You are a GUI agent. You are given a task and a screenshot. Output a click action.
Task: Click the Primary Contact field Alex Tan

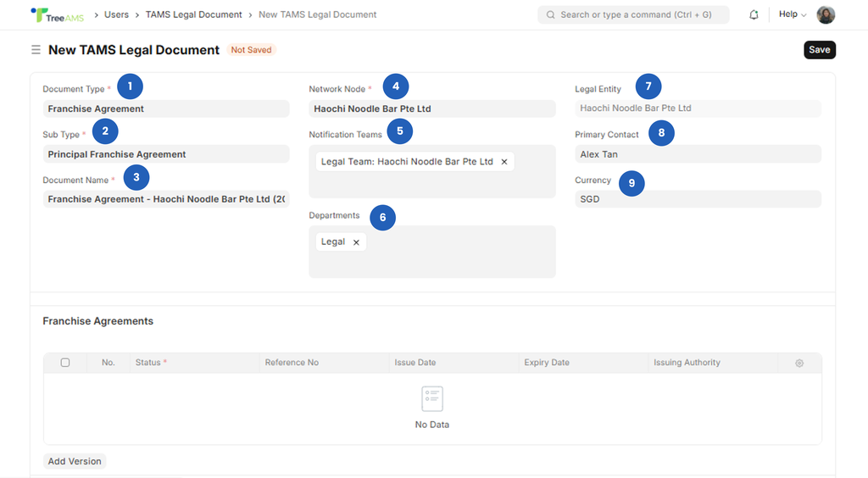point(698,154)
